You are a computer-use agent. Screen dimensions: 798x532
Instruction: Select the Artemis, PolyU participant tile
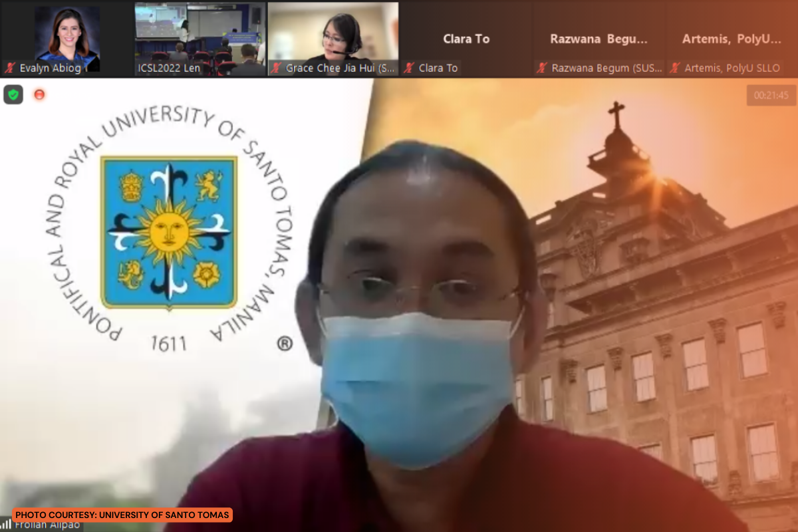click(x=731, y=39)
